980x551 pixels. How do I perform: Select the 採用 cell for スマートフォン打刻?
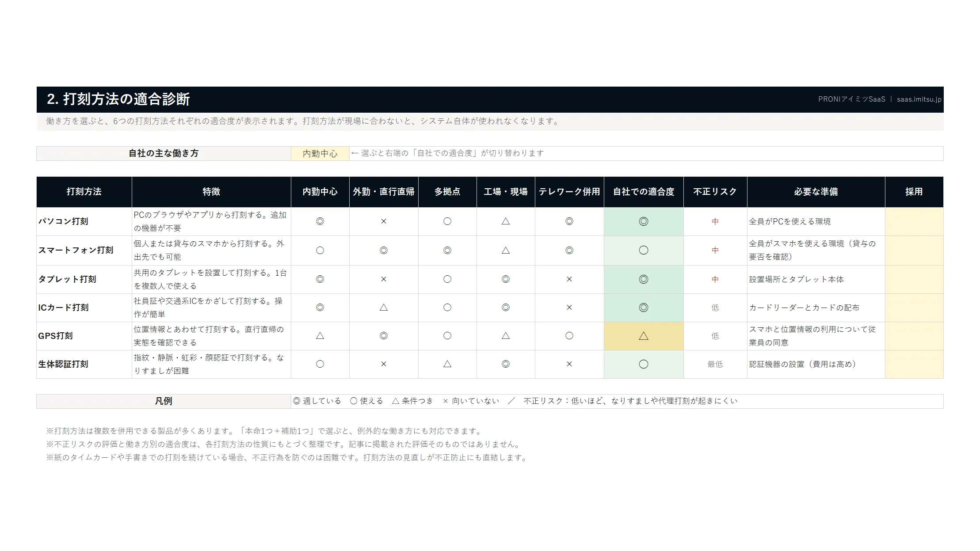point(914,251)
